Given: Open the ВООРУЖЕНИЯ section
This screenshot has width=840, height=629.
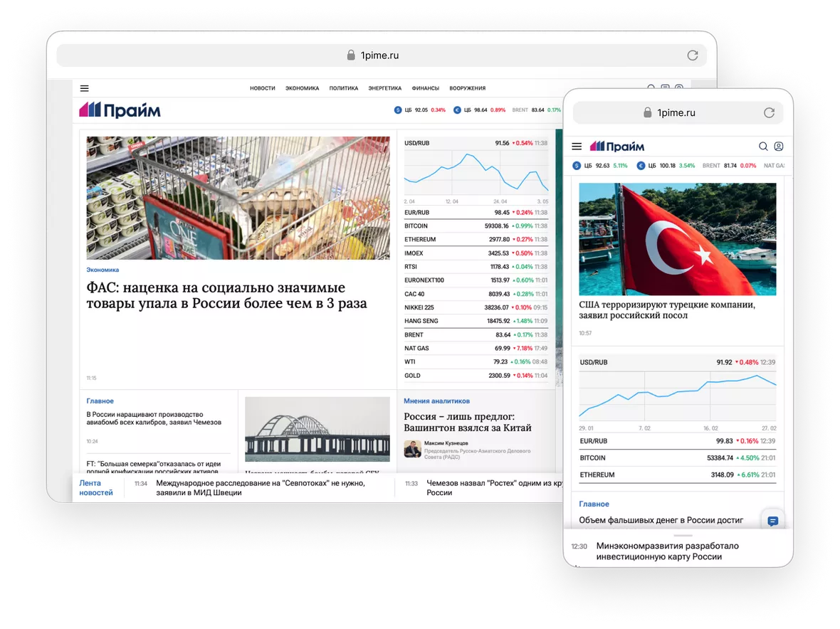Looking at the screenshot, I should 467,88.
